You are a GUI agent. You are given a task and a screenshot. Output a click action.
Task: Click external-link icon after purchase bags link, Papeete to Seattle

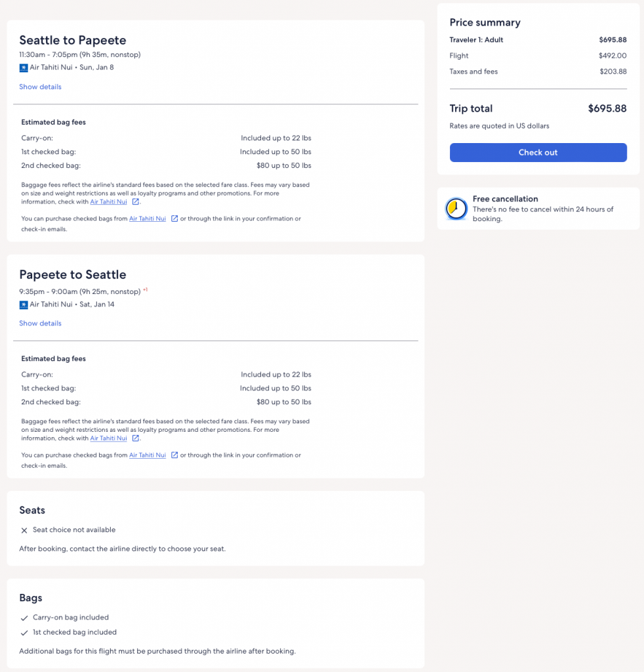(x=174, y=455)
